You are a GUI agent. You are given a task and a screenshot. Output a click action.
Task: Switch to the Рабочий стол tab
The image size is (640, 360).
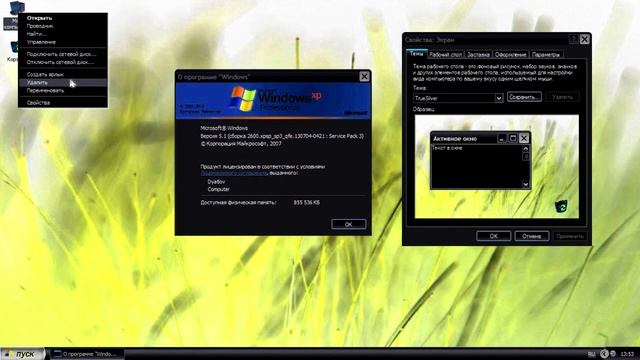click(446, 54)
